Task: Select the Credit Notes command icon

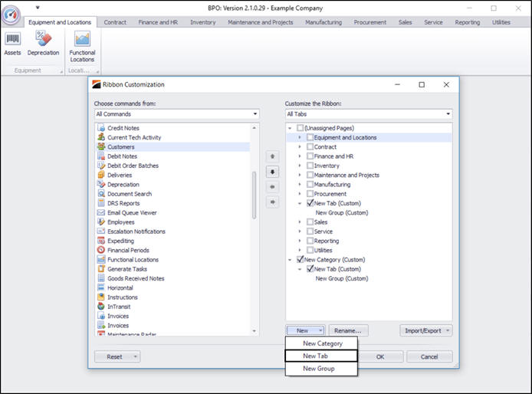Action: pos(101,127)
